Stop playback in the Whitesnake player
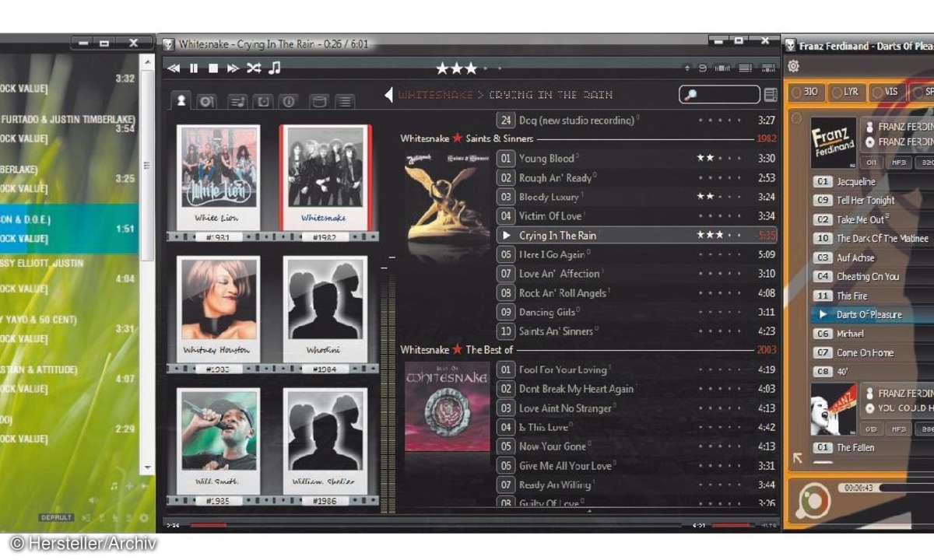 click(x=213, y=68)
